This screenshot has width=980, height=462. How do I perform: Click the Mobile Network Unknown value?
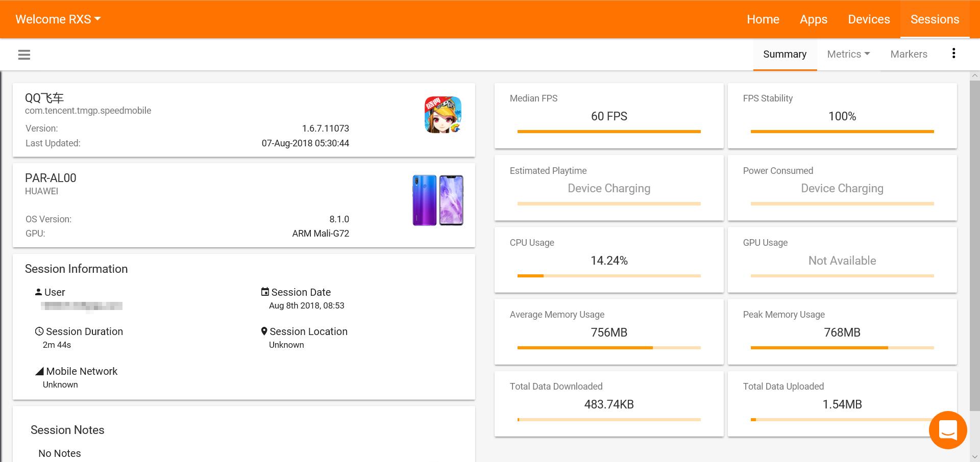pos(60,384)
